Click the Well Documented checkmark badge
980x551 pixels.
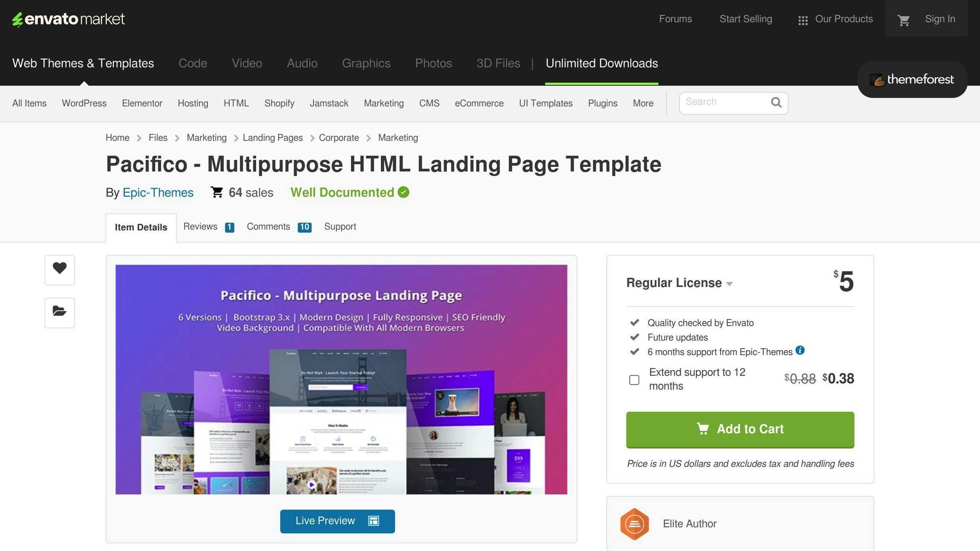(403, 192)
